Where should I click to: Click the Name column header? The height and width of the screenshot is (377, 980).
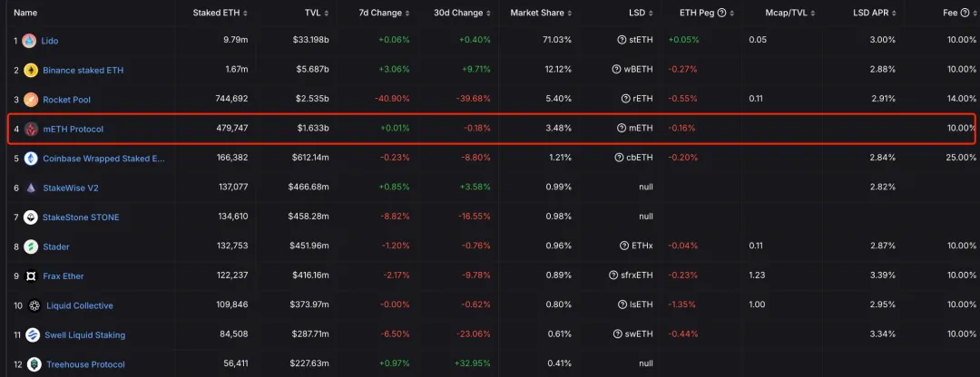[x=25, y=13]
